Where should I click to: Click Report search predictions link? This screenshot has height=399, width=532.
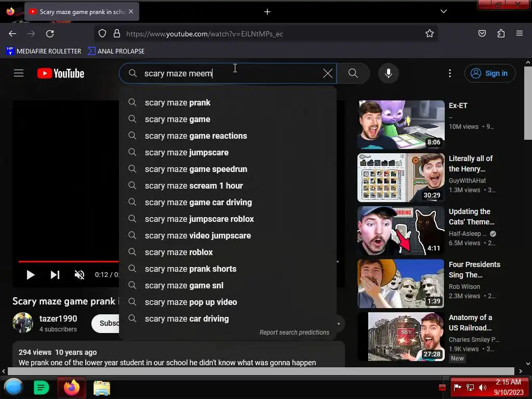click(x=294, y=332)
